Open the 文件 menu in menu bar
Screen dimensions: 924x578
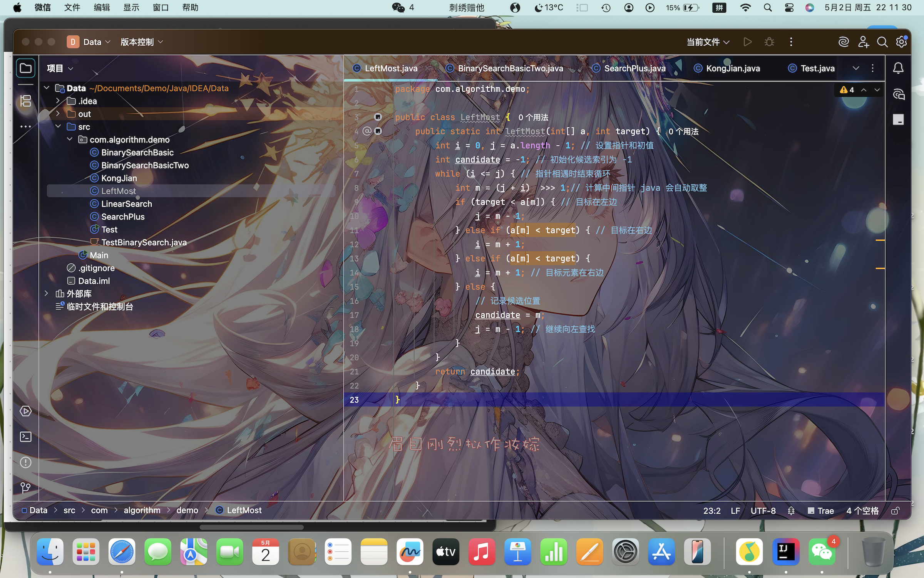[x=72, y=8]
